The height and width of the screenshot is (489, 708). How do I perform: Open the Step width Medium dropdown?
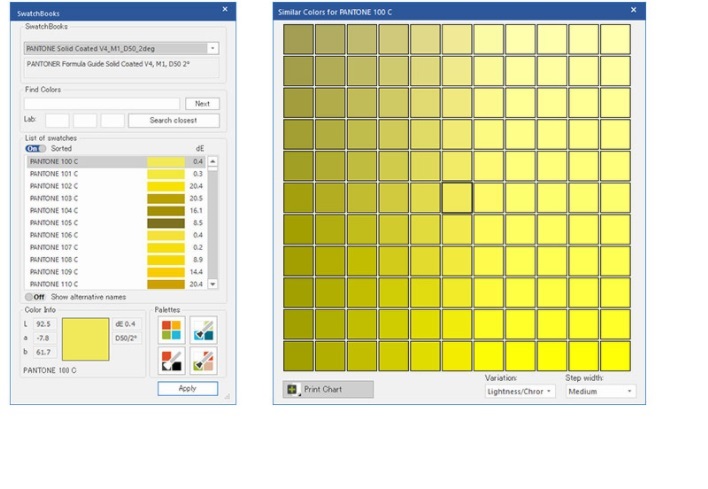click(x=601, y=391)
